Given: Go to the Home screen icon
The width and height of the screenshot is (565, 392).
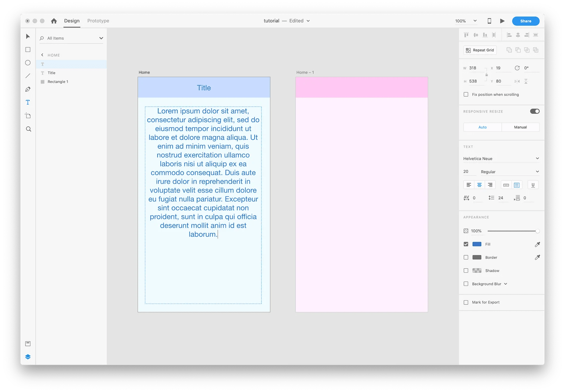Looking at the screenshot, I should pos(54,21).
